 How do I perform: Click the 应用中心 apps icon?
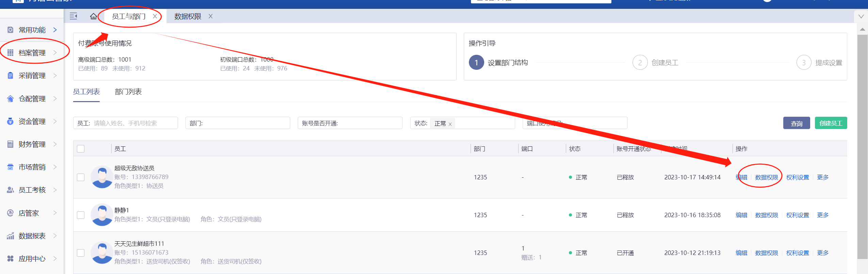11,259
